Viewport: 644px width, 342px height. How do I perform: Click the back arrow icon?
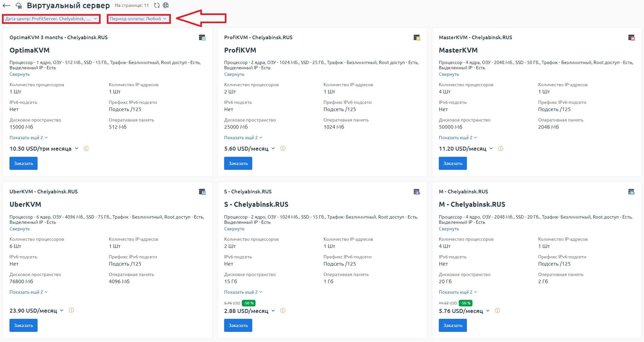click(6, 6)
